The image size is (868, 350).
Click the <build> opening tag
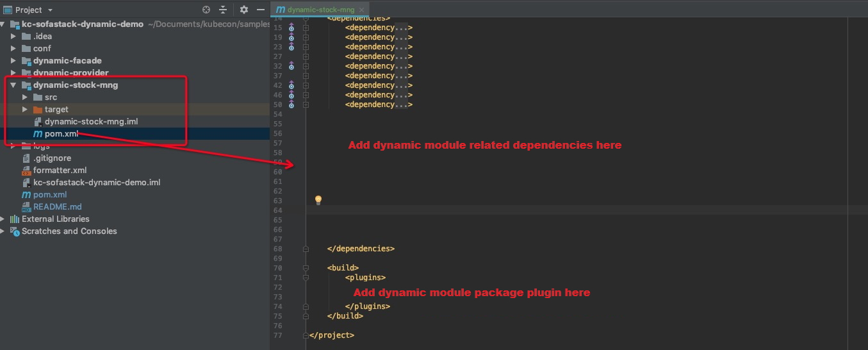343,268
